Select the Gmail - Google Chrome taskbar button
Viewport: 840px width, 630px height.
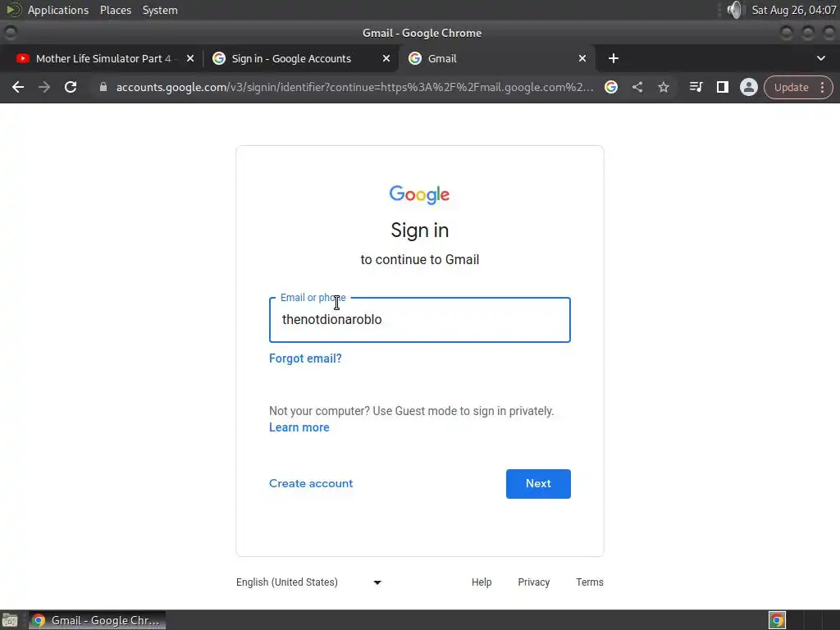97,620
